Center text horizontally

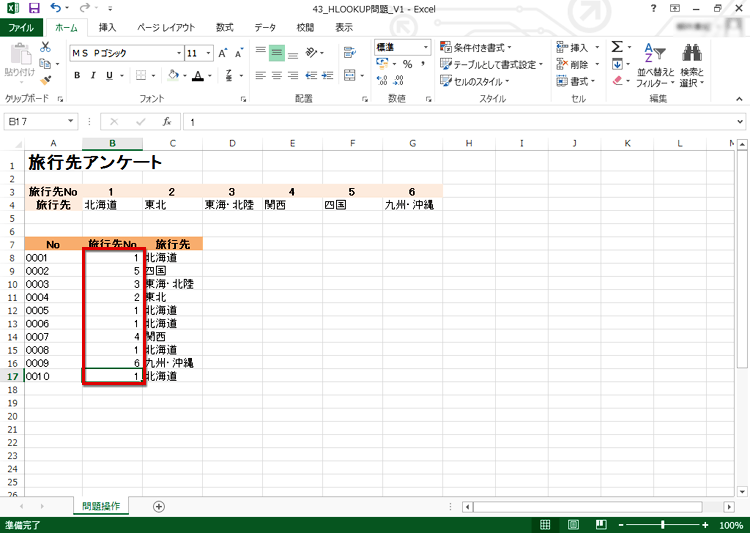pyautogui.click(x=277, y=76)
